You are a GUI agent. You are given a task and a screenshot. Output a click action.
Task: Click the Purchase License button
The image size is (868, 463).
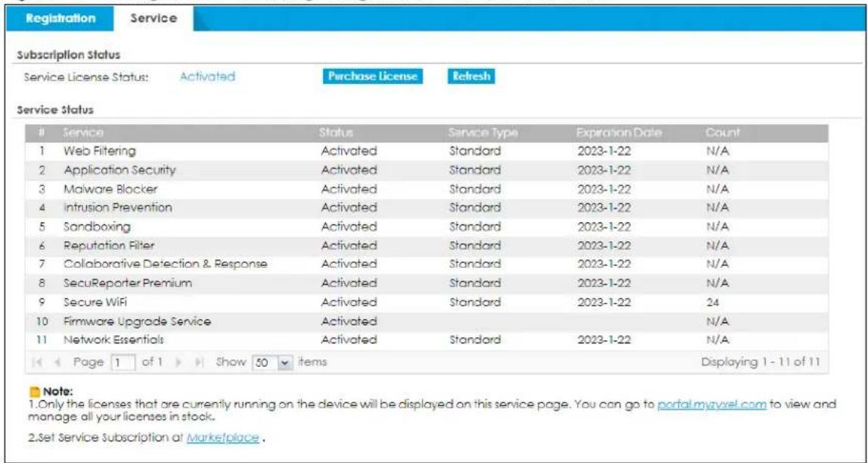(372, 76)
